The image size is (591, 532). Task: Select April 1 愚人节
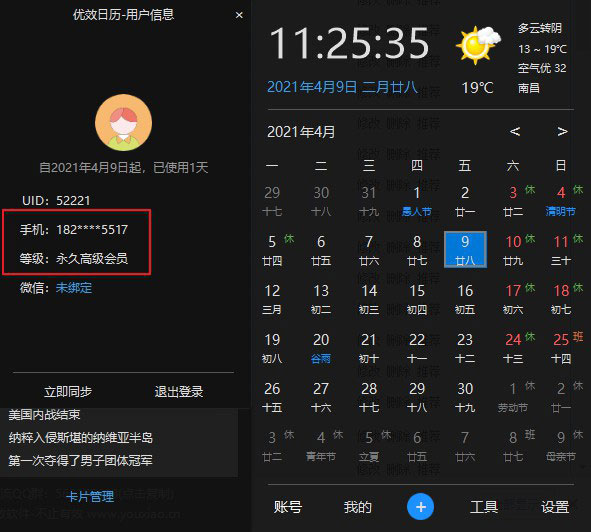pos(416,201)
